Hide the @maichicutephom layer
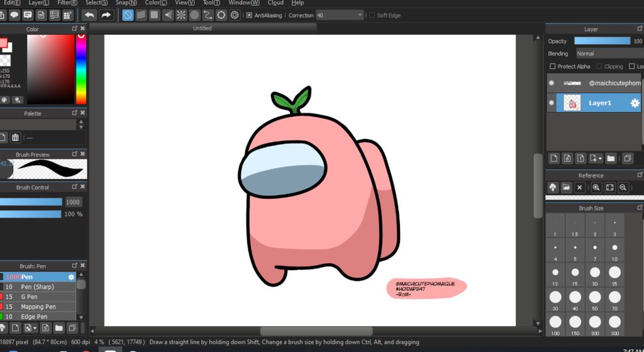Screen dimensions: 644x352 [552, 83]
